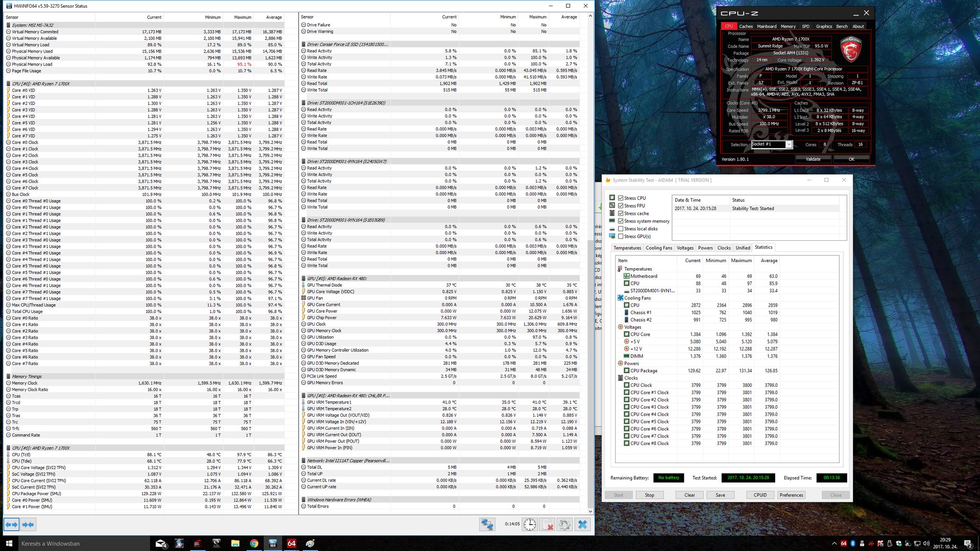Click the safely remove USB tray icon
The image size is (980, 551).
(890, 543)
